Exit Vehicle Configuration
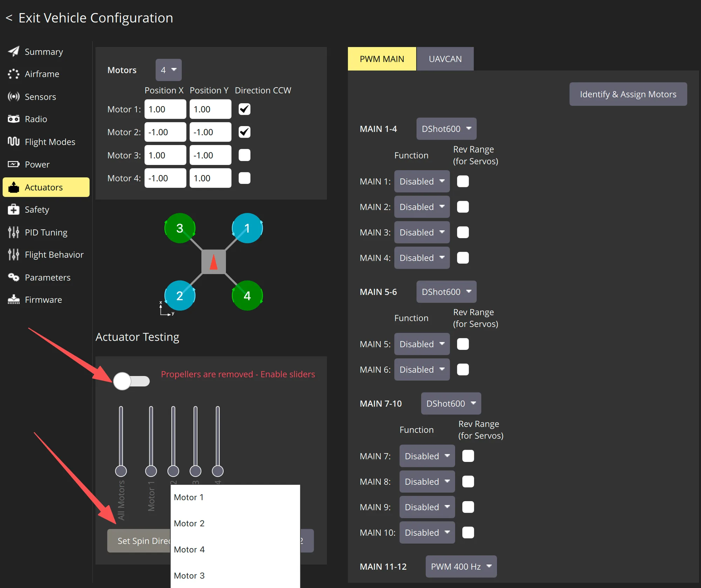Image resolution: width=701 pixels, height=588 pixels. (89, 18)
